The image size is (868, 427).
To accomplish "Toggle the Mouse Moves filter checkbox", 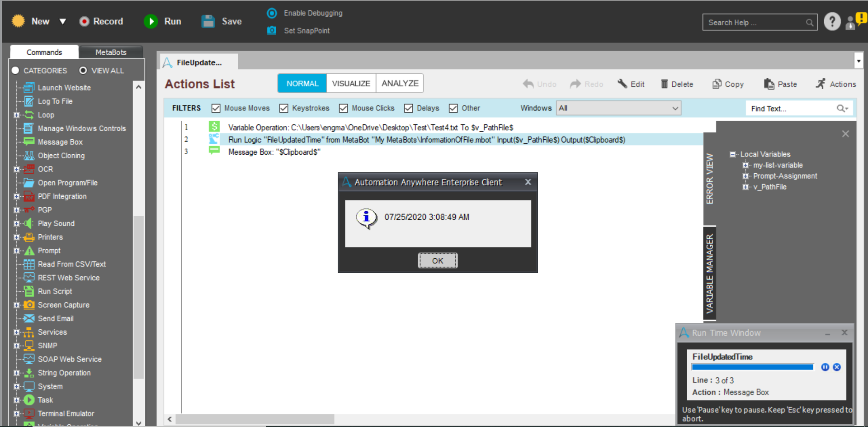I will tap(216, 108).
